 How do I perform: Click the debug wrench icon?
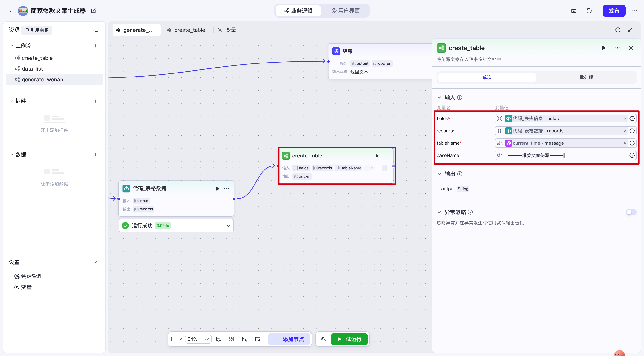(x=323, y=339)
